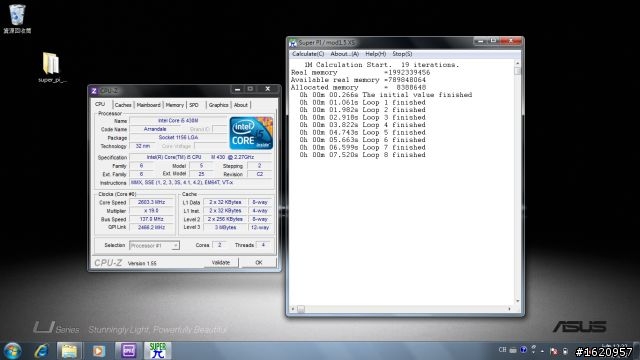Click the Super PI horizontal scrollbar thumb
Screen dimensions: 640x360
[x=301, y=309]
